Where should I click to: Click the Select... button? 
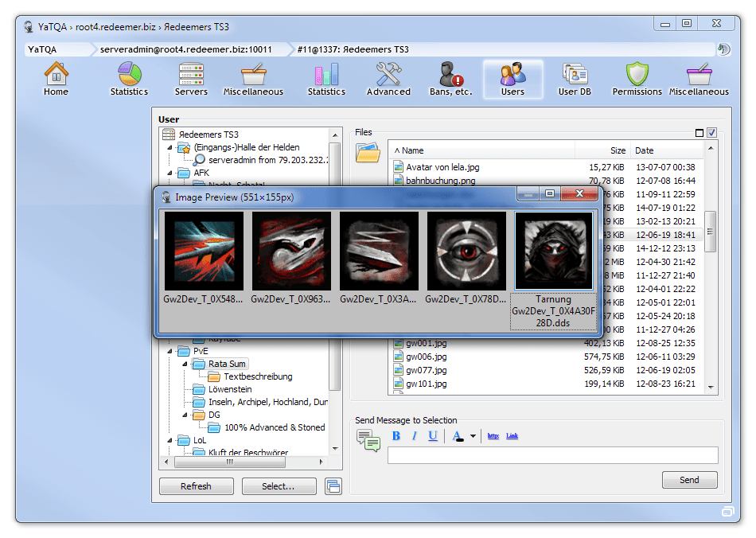pos(279,486)
